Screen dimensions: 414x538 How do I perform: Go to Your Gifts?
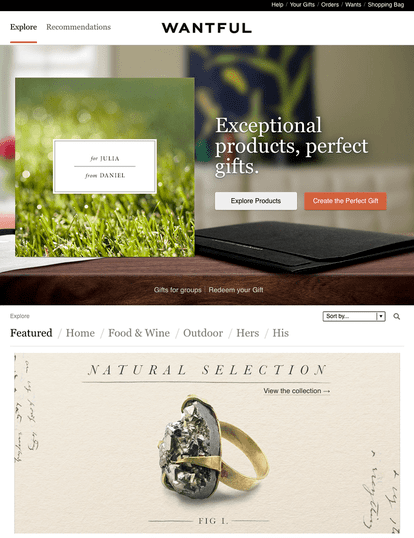(302, 5)
